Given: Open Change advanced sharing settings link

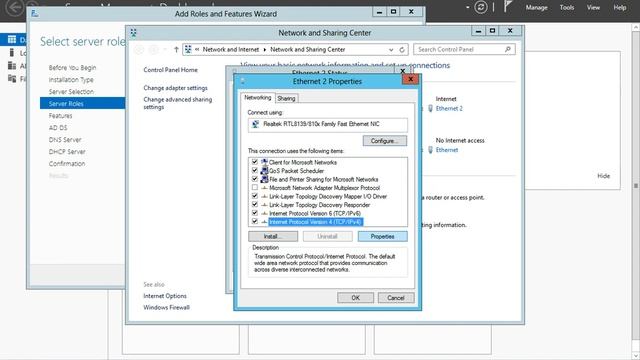Looking at the screenshot, I should (178, 103).
